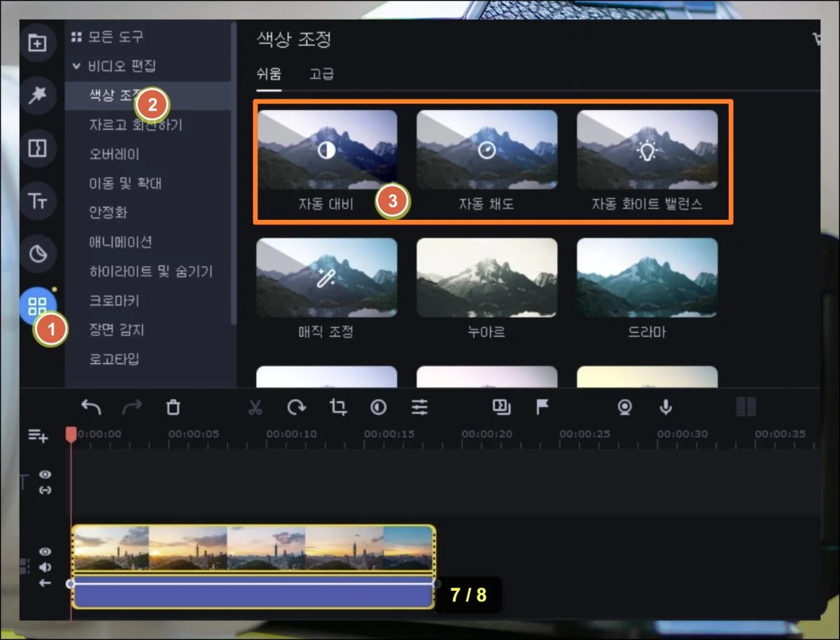Click the microphone record audio icon

666,408
